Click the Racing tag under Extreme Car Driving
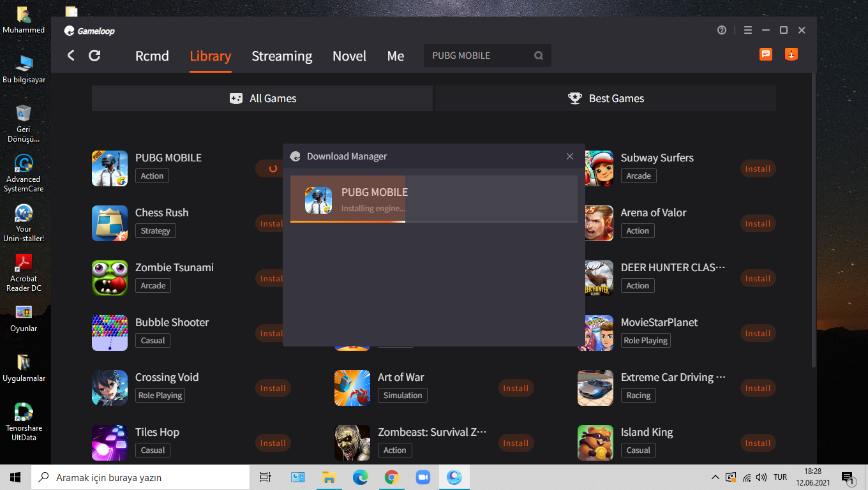This screenshot has height=490, width=868. coord(638,396)
